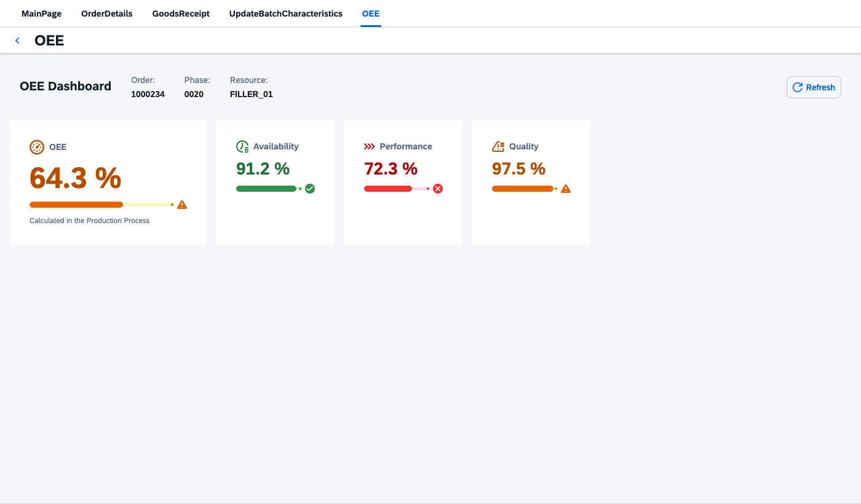Click the OEE gauge icon
Viewport: 861px width, 504px height.
(37, 147)
